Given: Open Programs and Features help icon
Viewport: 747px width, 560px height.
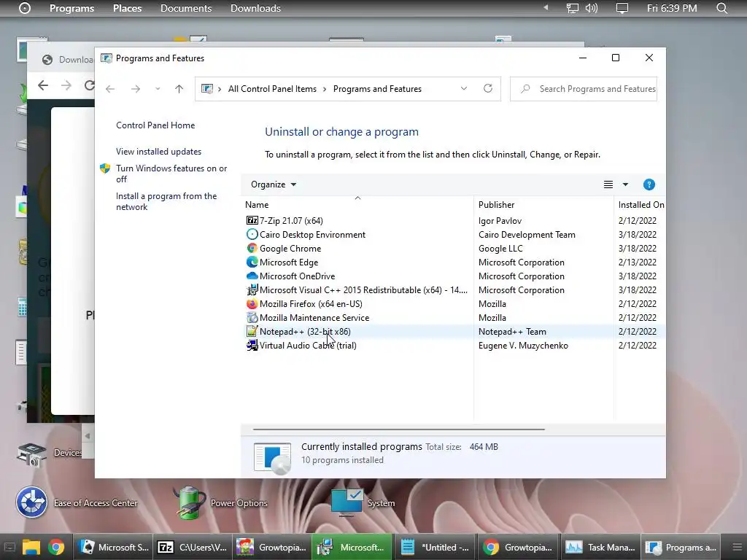Looking at the screenshot, I should coord(649,184).
